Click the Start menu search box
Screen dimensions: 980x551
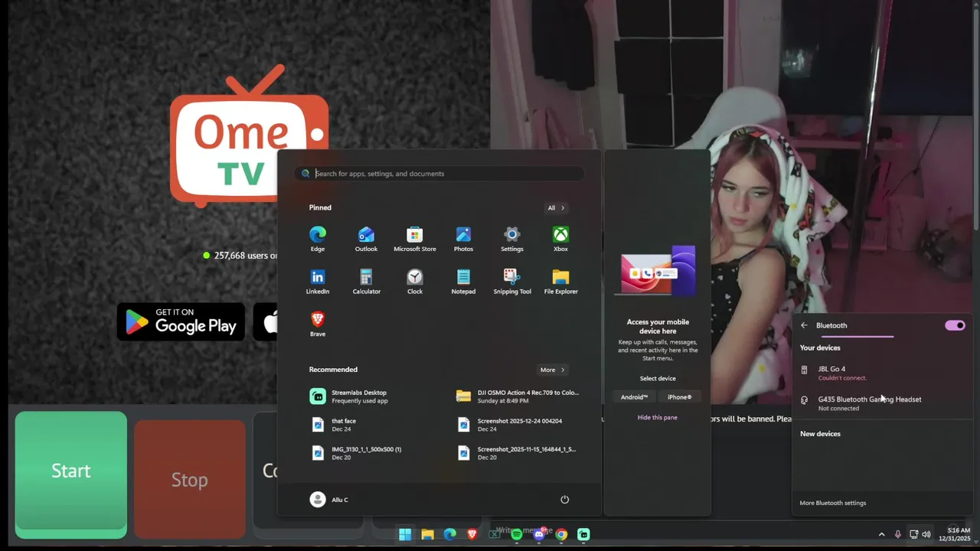(x=439, y=174)
